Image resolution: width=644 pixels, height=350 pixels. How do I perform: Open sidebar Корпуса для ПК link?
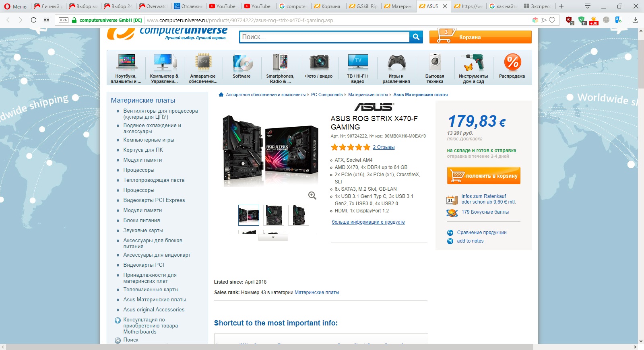[143, 150]
